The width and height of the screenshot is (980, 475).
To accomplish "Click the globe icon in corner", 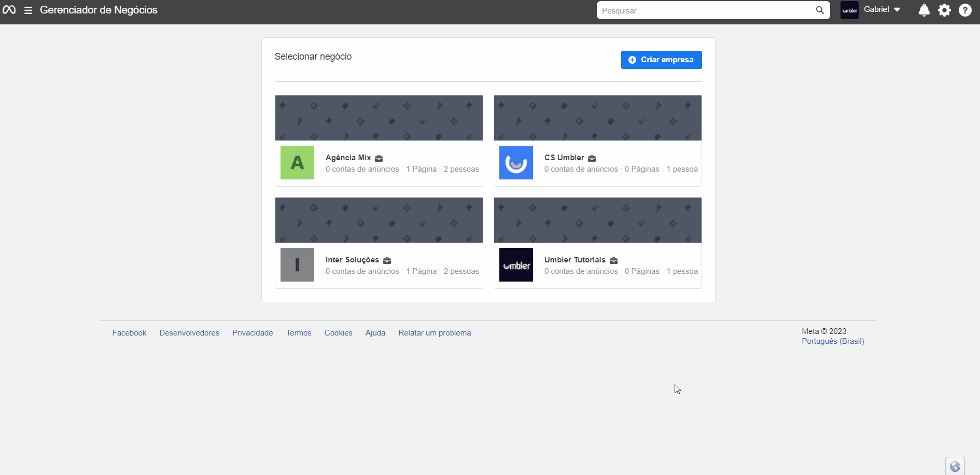I will (955, 467).
